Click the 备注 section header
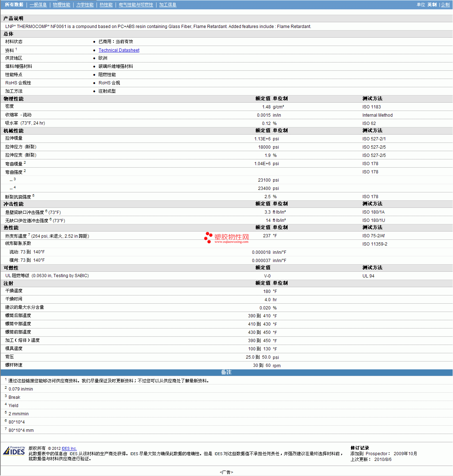 [x=226, y=373]
